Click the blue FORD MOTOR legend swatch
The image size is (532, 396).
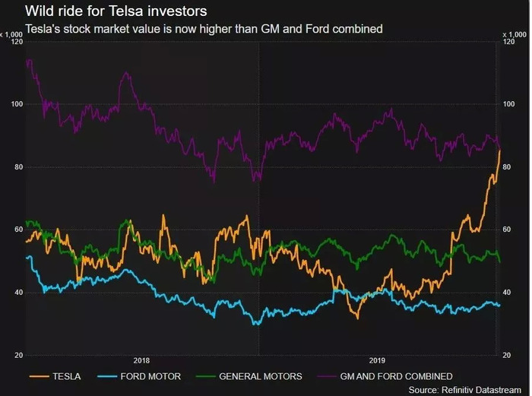(107, 376)
